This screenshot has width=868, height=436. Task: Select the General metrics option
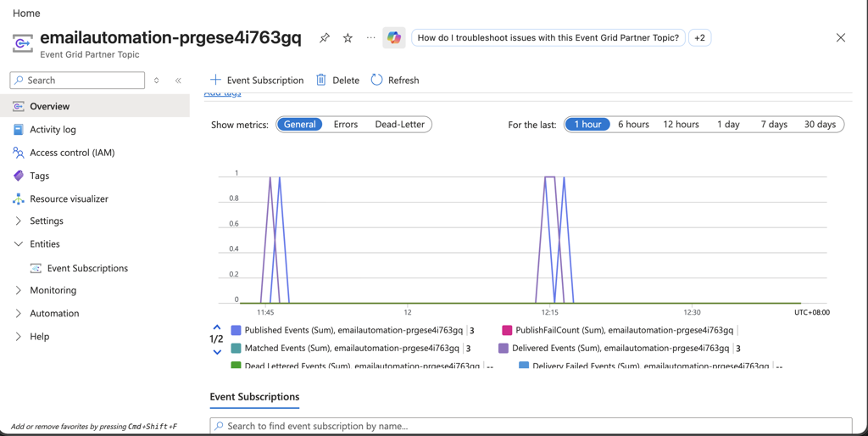point(299,125)
